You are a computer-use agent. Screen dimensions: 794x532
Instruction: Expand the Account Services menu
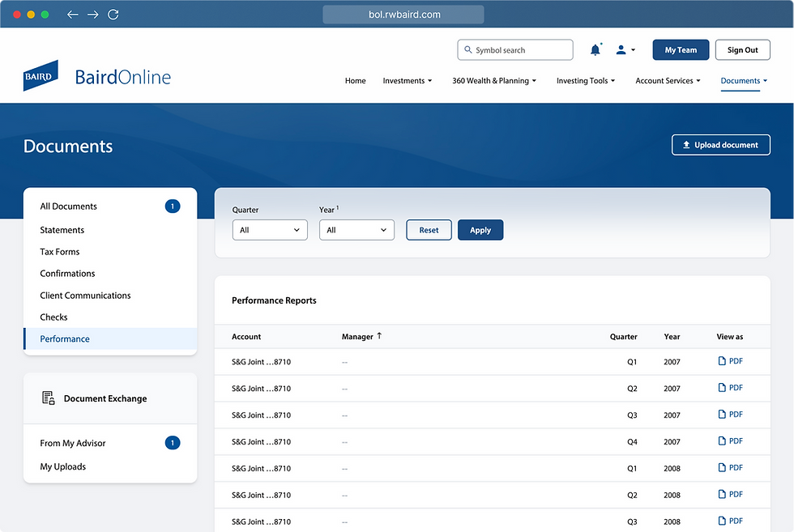click(x=668, y=80)
